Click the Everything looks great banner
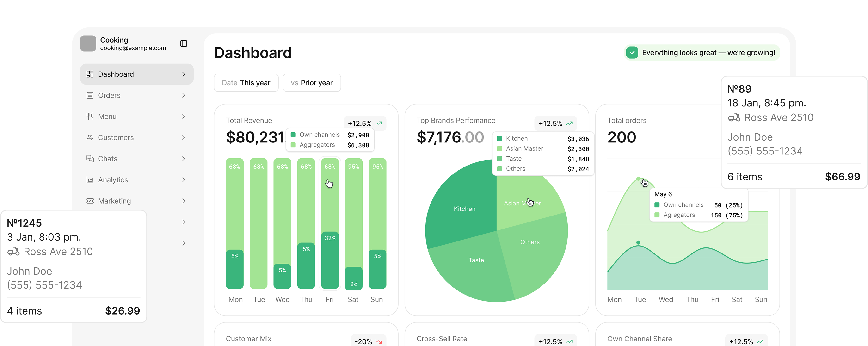Screen dimensions: 868x346 tap(702, 53)
